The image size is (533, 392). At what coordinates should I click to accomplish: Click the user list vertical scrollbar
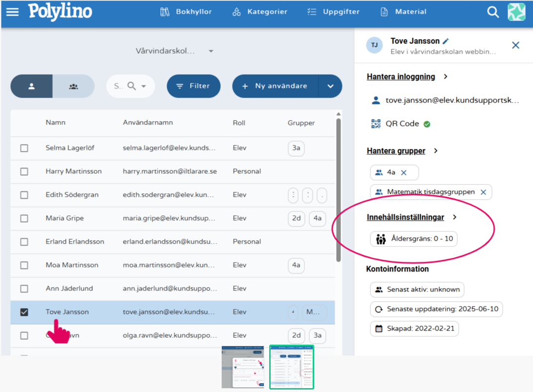coord(338,190)
